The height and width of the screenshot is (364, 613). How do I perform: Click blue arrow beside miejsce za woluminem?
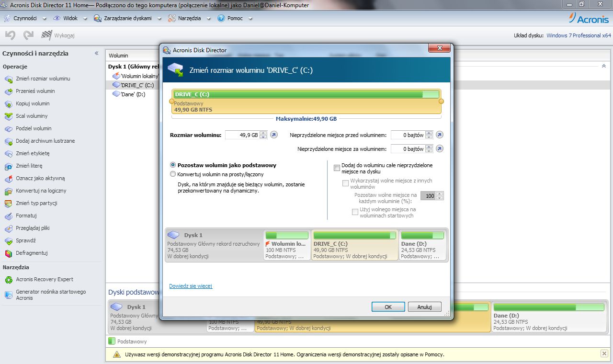(x=439, y=149)
